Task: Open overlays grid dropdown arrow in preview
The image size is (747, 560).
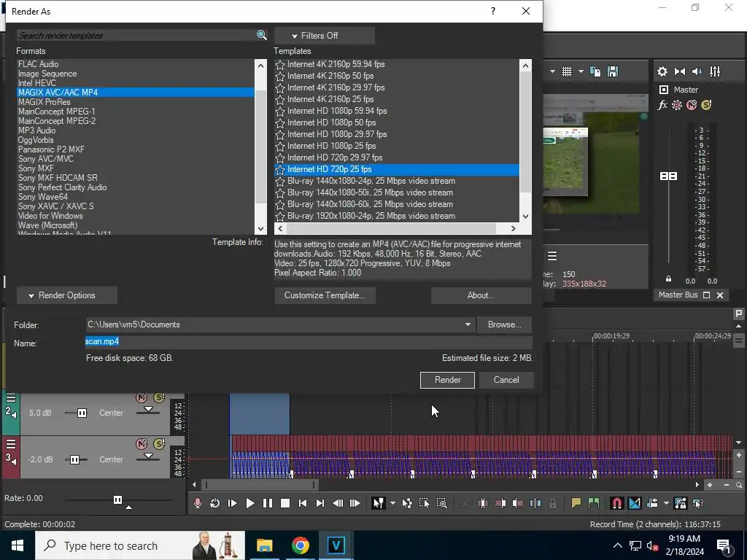Action: pos(581,71)
